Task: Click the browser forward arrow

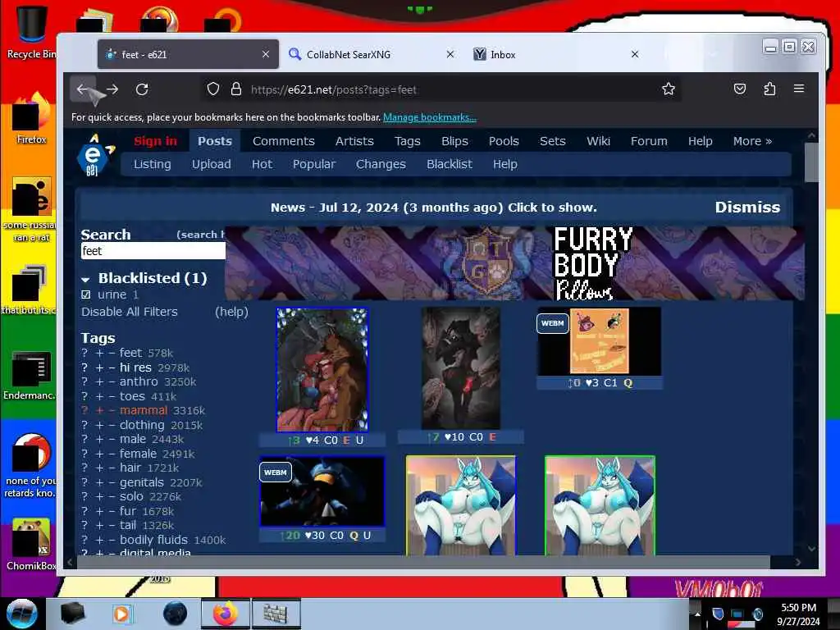Action: tap(112, 89)
